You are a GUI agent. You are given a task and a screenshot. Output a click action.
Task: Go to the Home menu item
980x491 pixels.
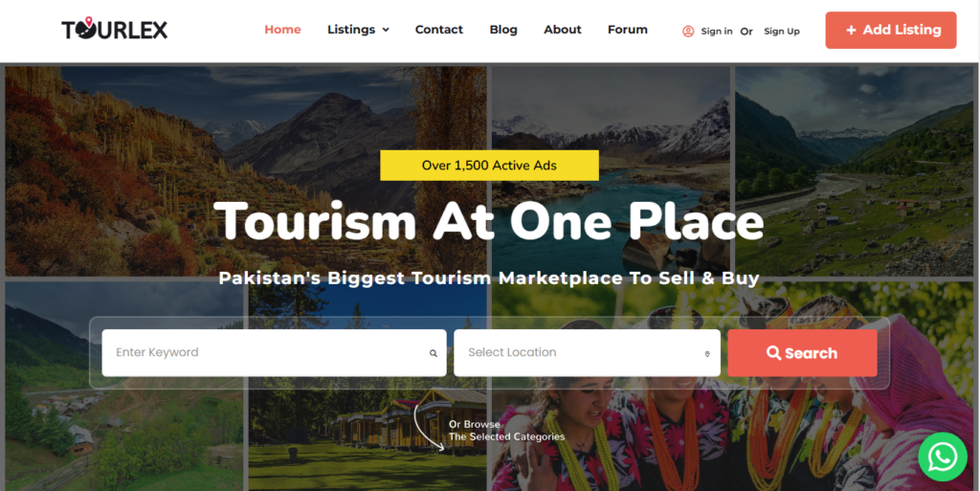tap(282, 30)
